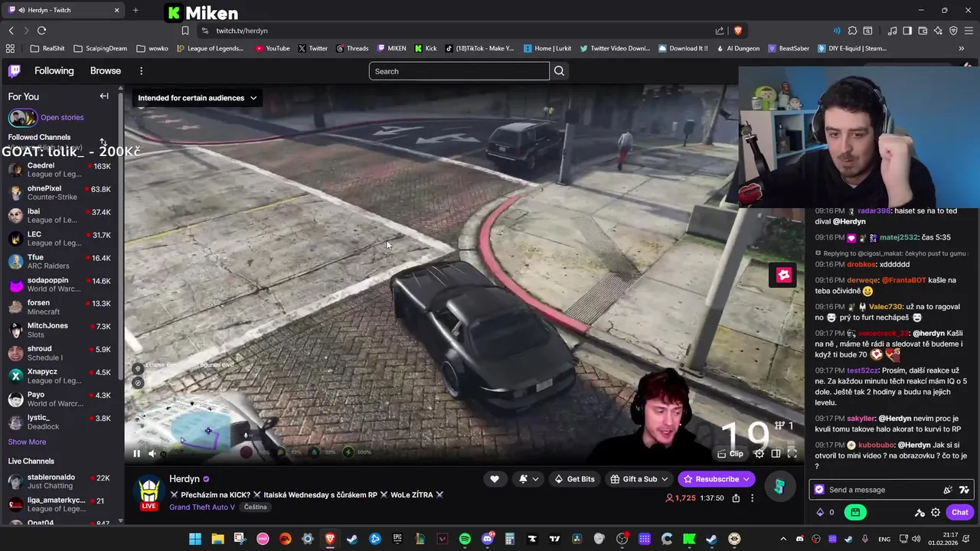Open the notification bell dropdown

point(528,479)
